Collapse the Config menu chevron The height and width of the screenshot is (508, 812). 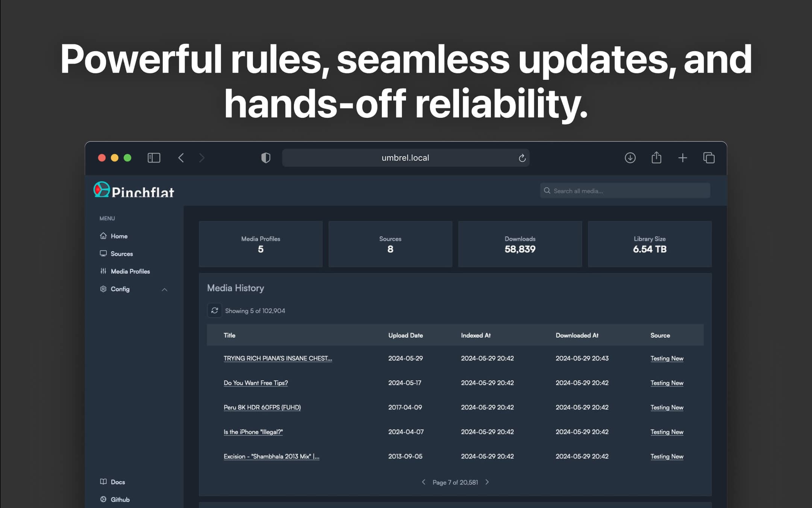(x=164, y=289)
